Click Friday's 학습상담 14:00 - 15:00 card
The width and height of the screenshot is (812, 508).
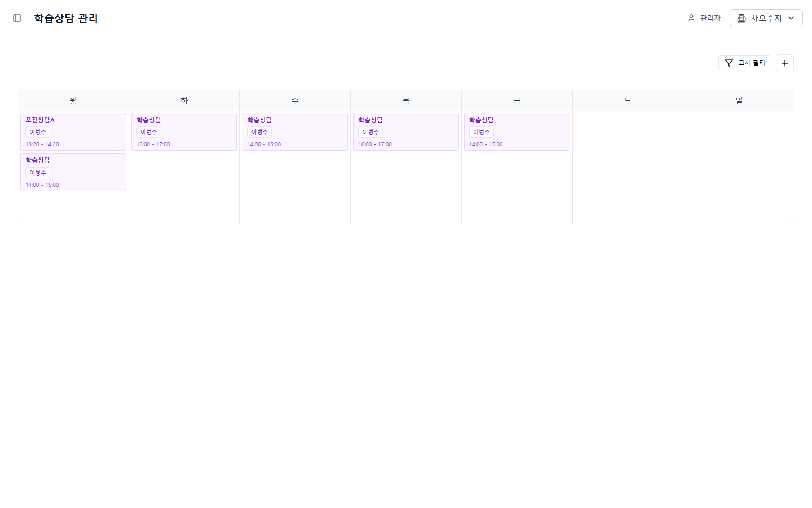tap(517, 132)
